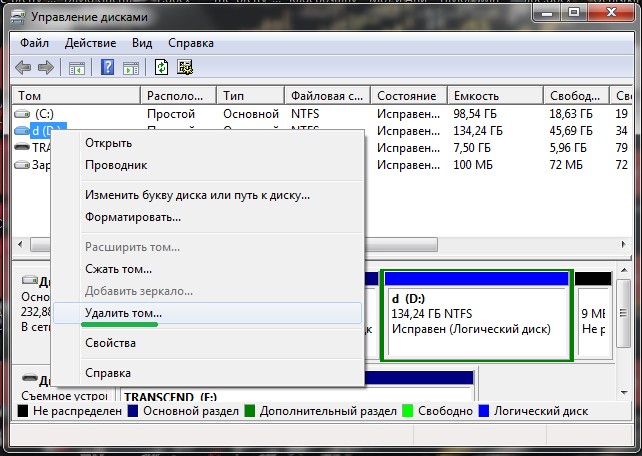The width and height of the screenshot is (642, 456).
Task: Click the blue Логический диск legend swatch
Action: coord(484,411)
